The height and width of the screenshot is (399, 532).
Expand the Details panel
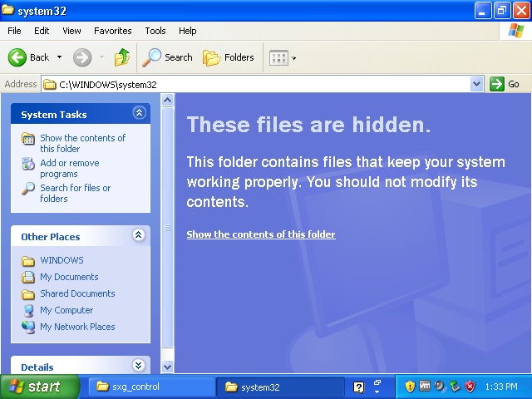(x=139, y=365)
